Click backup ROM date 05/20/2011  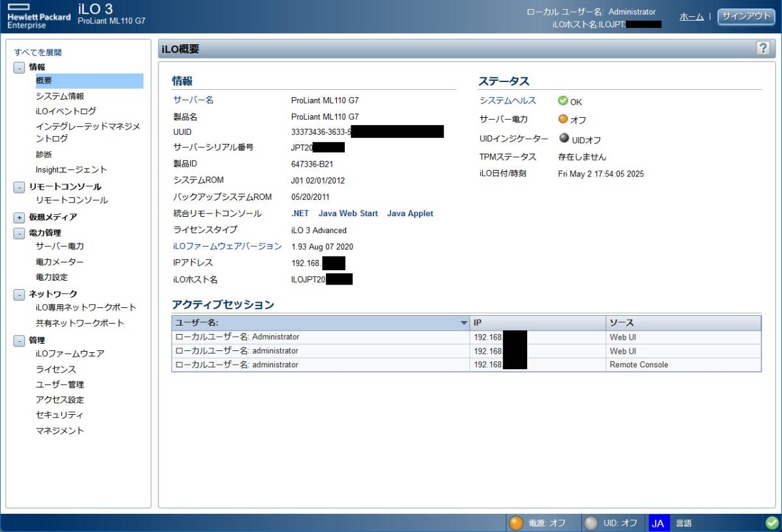click(310, 197)
